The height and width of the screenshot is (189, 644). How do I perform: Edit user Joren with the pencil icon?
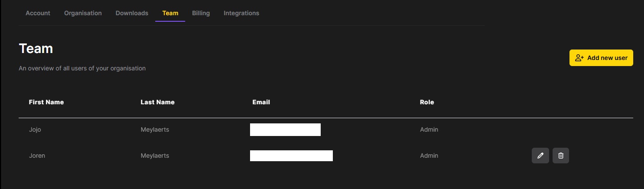pos(540,156)
